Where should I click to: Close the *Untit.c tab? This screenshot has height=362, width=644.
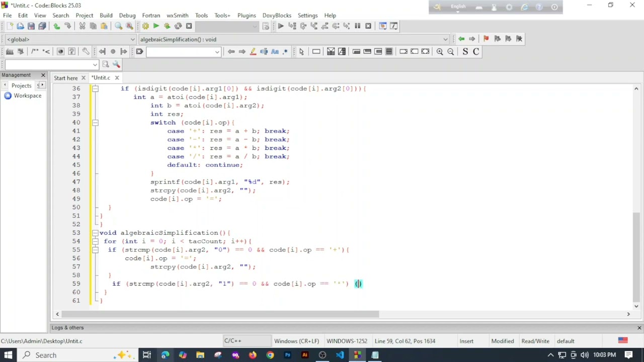pyautogui.click(x=117, y=78)
